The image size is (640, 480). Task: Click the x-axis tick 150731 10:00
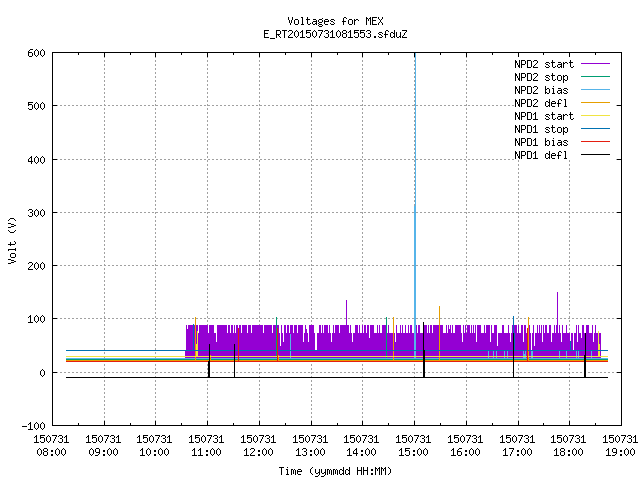click(154, 446)
